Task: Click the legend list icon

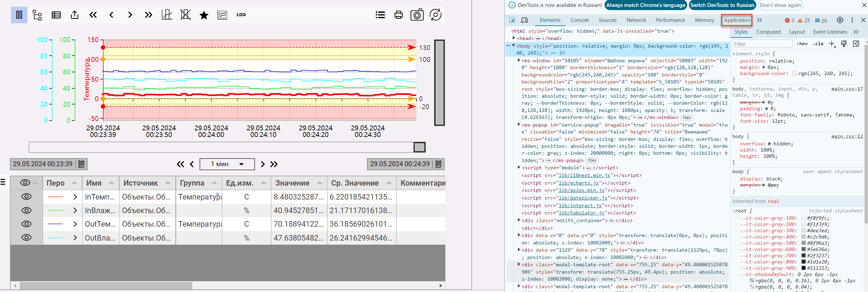Action: [380, 15]
